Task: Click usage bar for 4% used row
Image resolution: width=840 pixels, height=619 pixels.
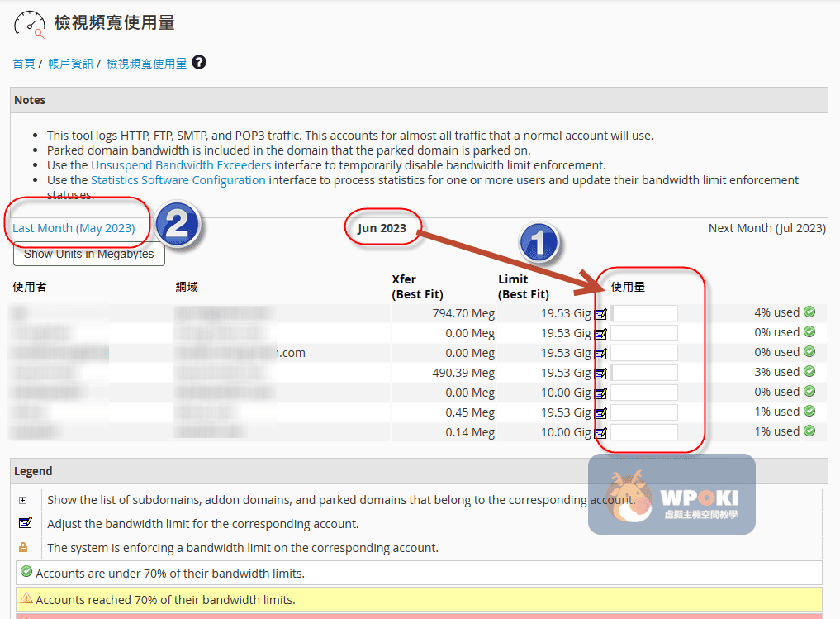Action: [644, 313]
